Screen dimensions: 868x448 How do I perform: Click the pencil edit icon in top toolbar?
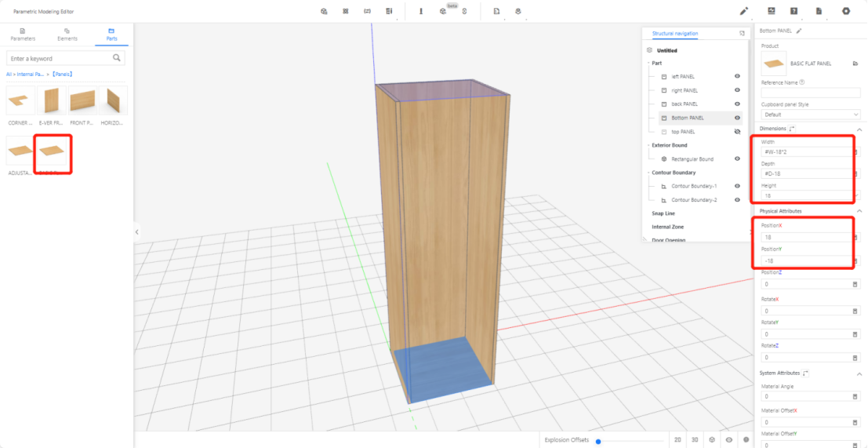[744, 11]
